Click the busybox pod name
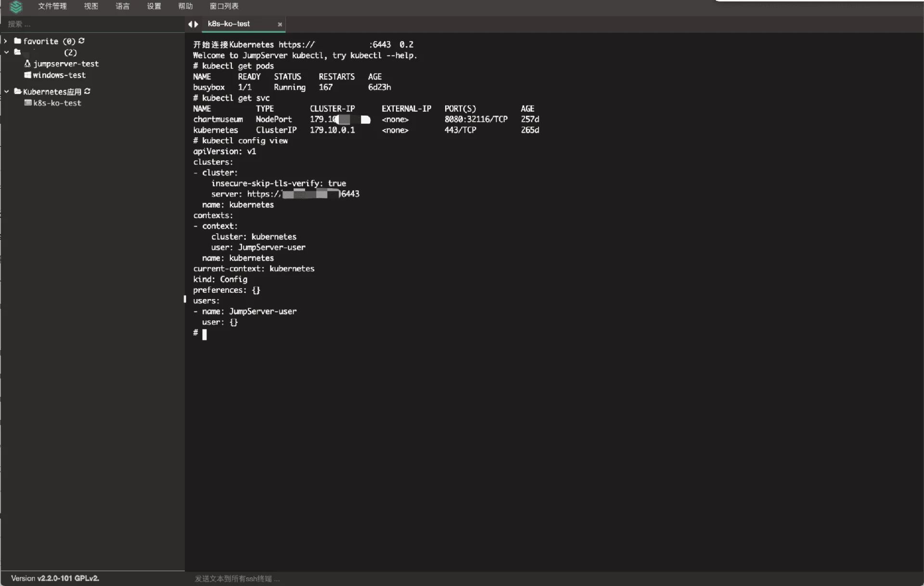The height and width of the screenshot is (586, 924). [x=209, y=87]
